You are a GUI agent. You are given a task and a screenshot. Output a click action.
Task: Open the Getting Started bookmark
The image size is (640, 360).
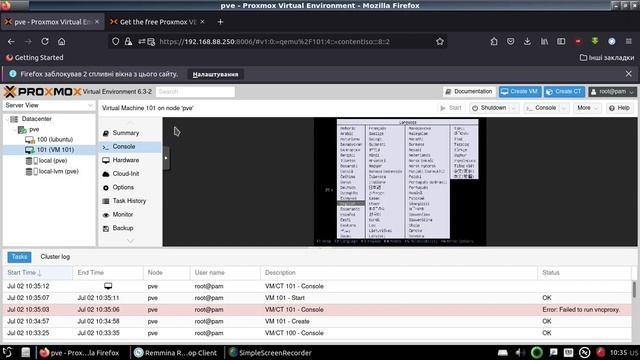point(35,58)
